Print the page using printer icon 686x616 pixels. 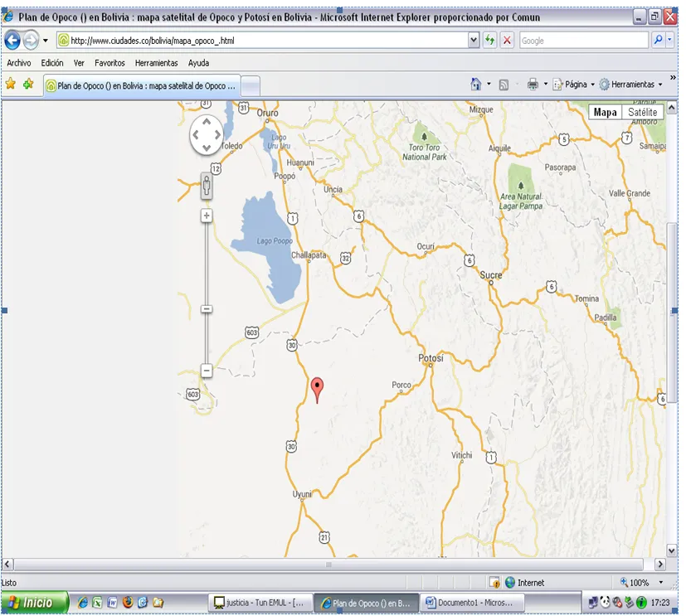coord(533,84)
